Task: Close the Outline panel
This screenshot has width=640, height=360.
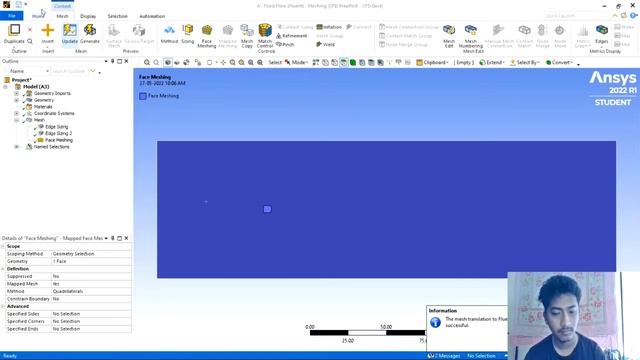Action: pyautogui.click(x=126, y=61)
